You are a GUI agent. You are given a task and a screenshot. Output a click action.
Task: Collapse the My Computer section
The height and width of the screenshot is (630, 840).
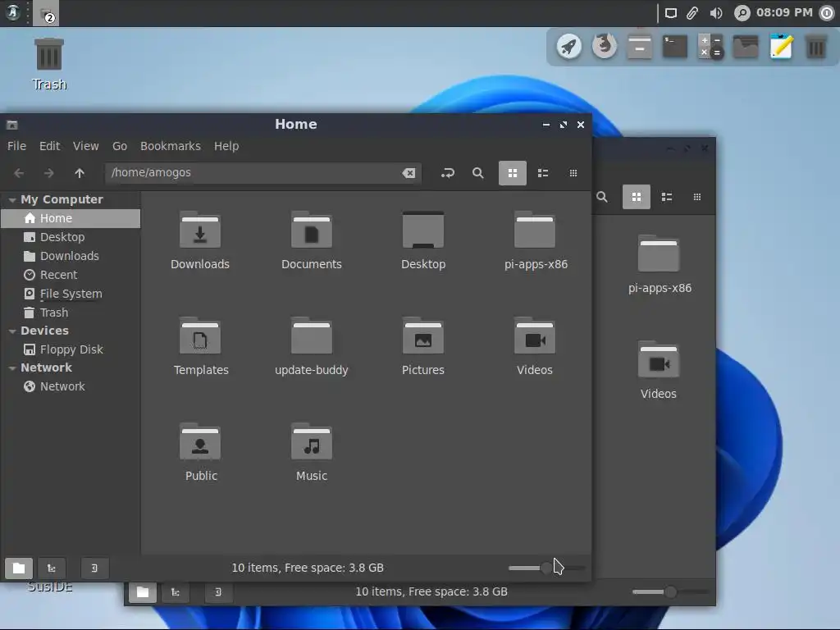11,200
